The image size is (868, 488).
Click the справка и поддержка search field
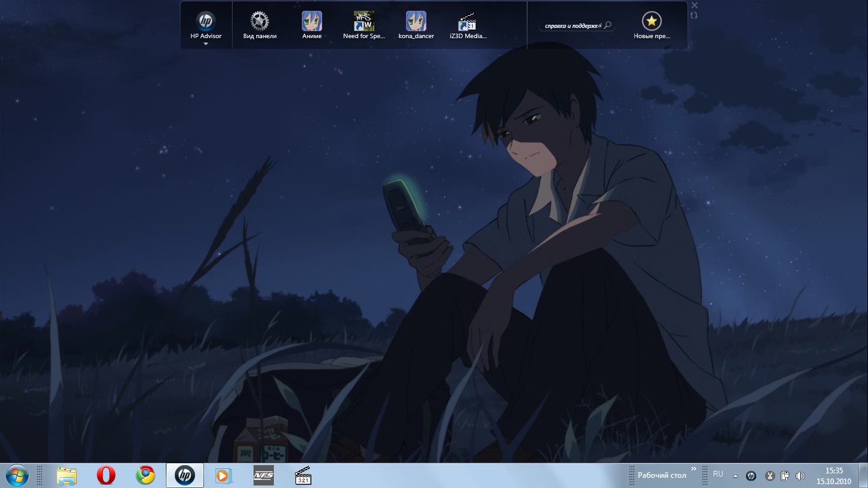point(572,26)
